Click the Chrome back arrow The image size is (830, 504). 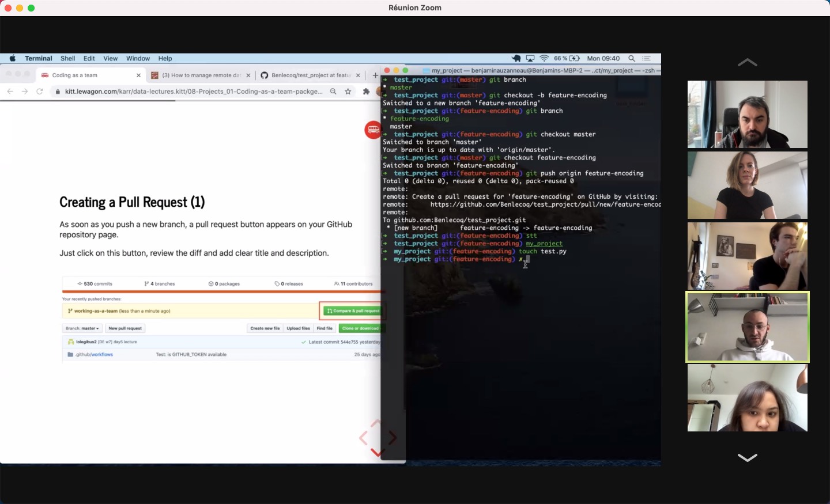(x=10, y=91)
